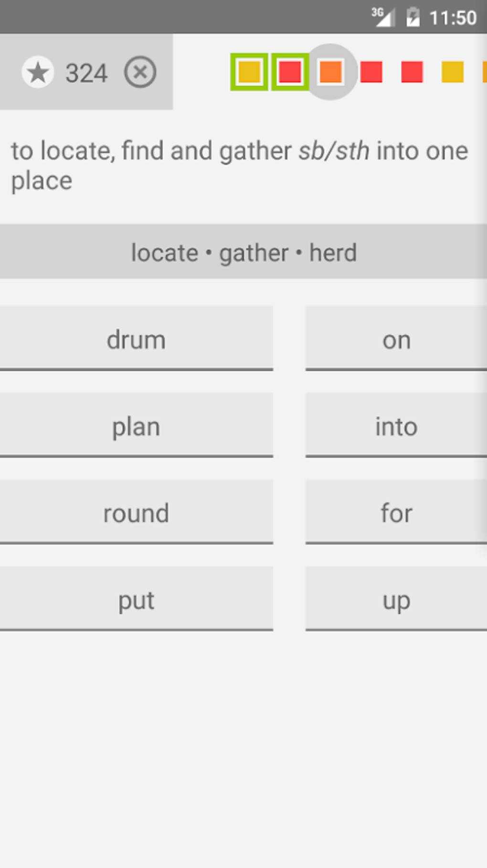Tap the "locate • gather • herd" hint bar
The height and width of the screenshot is (868, 487).
pyautogui.click(x=243, y=252)
